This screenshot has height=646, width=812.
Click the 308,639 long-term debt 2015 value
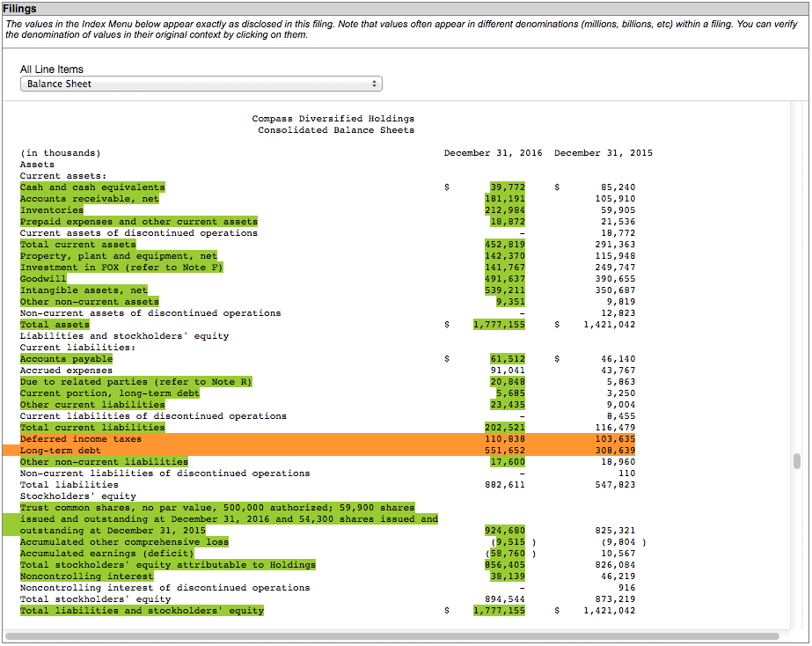pyautogui.click(x=615, y=451)
